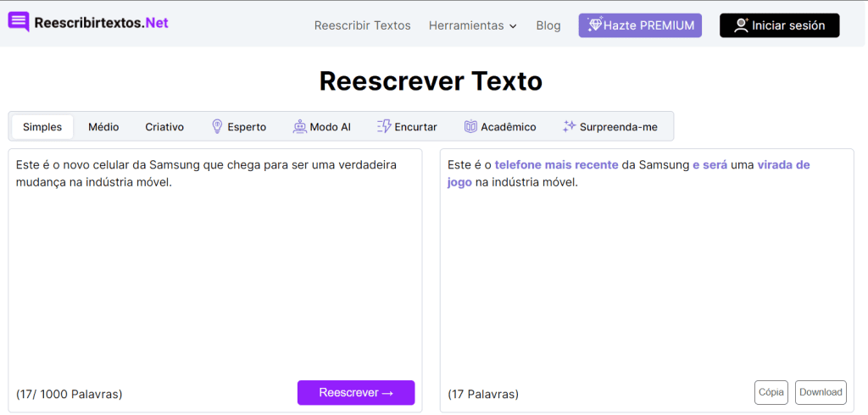Click the Iniciar sesión button
The height and width of the screenshot is (415, 868).
coord(780,25)
